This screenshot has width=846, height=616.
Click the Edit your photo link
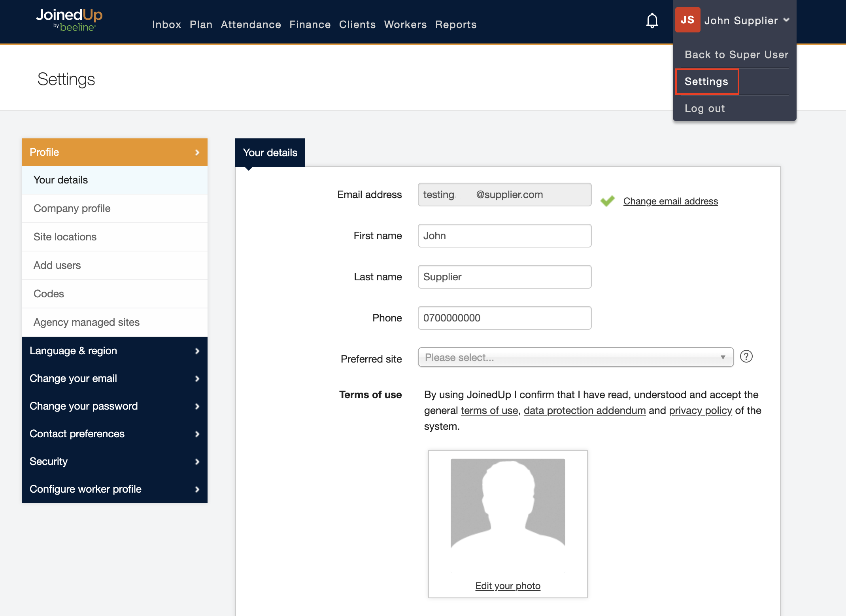[508, 586]
